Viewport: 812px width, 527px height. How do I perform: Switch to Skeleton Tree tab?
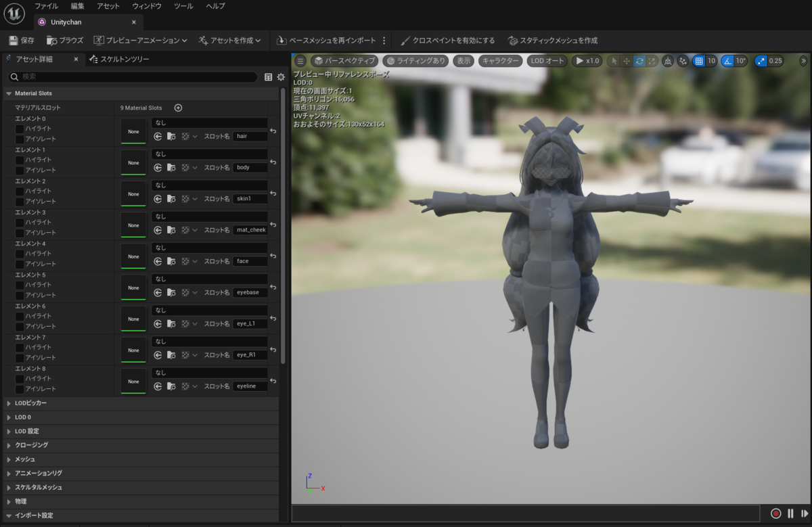coord(119,60)
